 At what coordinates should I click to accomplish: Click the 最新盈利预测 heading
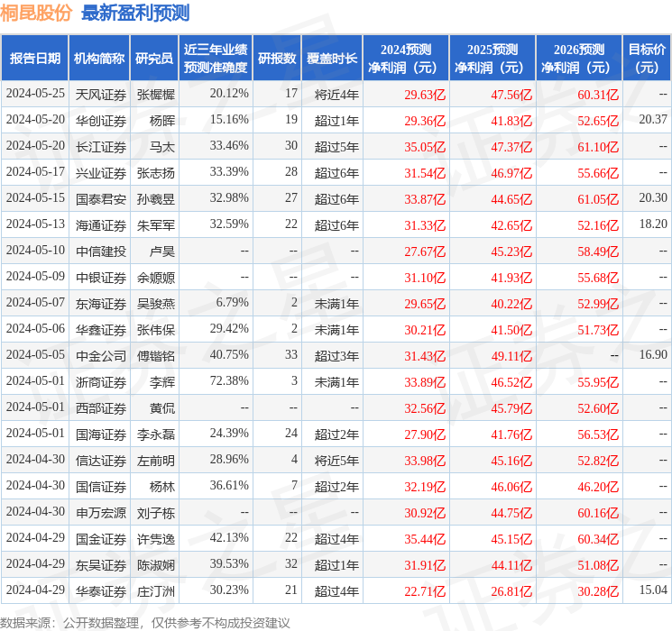(135, 13)
